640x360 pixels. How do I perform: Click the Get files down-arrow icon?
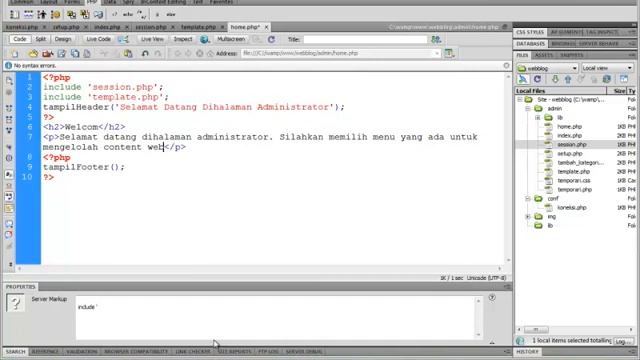(x=555, y=79)
